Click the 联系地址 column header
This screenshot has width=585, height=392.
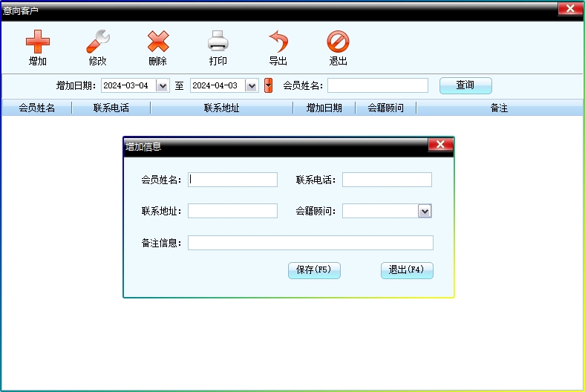click(221, 108)
